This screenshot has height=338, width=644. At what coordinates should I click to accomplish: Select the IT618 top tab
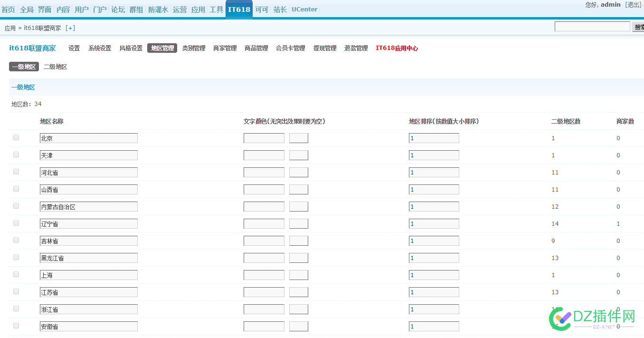pos(239,10)
